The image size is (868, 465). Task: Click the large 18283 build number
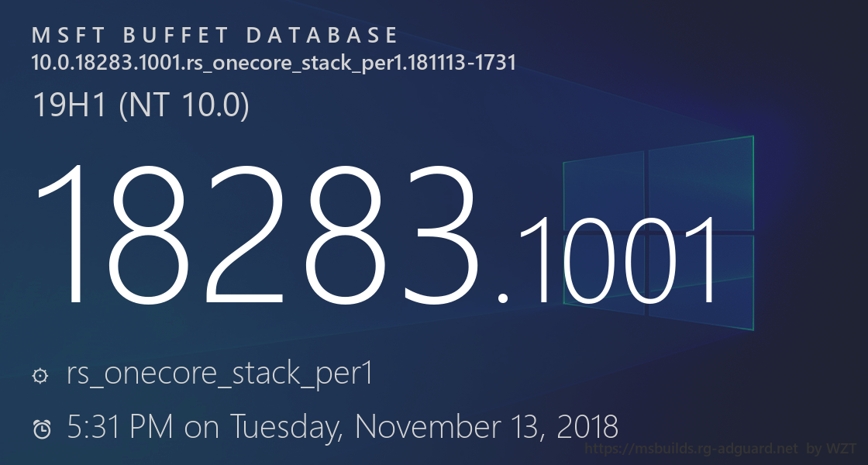click(256, 235)
